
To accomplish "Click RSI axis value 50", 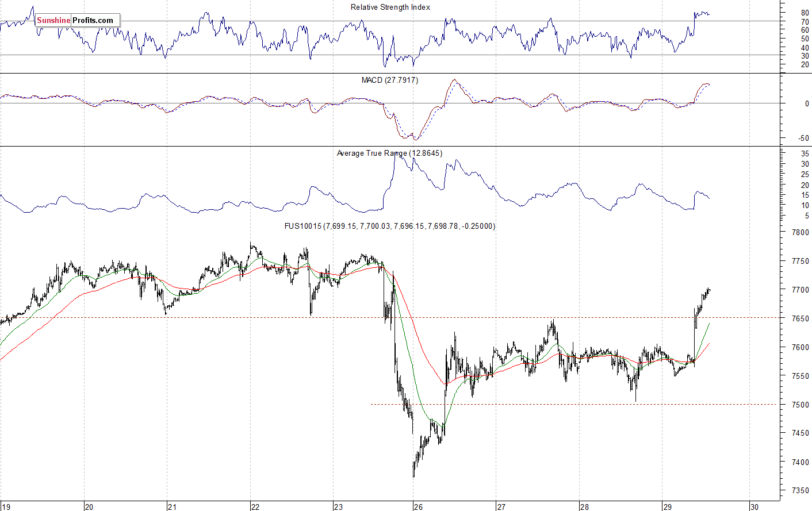I will coord(805,39).
